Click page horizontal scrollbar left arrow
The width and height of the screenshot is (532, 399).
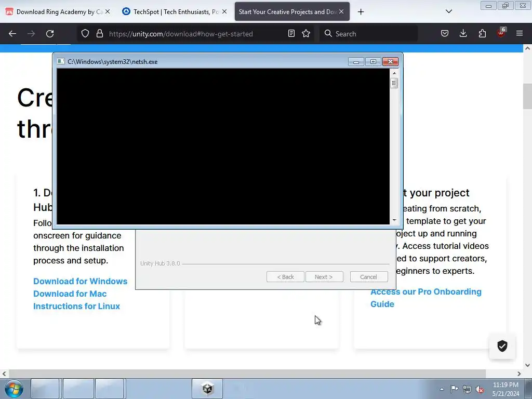click(x=4, y=374)
